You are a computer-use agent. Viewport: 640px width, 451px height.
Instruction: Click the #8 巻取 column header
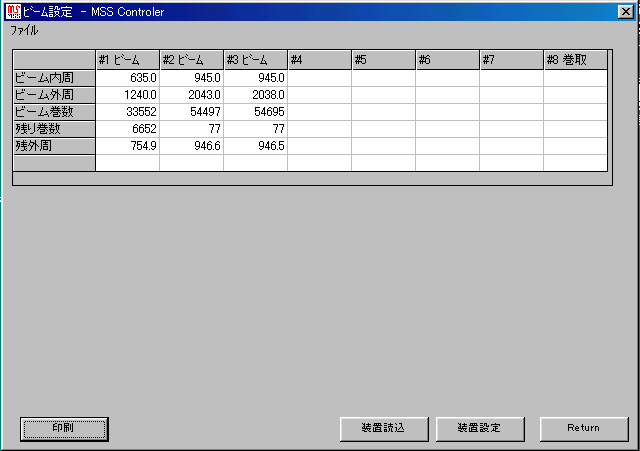coord(575,60)
